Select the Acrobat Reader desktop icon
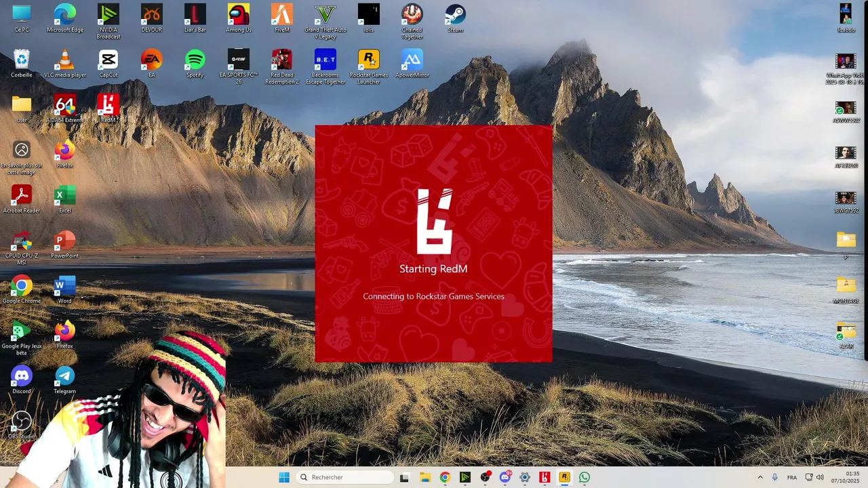This screenshot has width=868, height=488. [x=22, y=199]
